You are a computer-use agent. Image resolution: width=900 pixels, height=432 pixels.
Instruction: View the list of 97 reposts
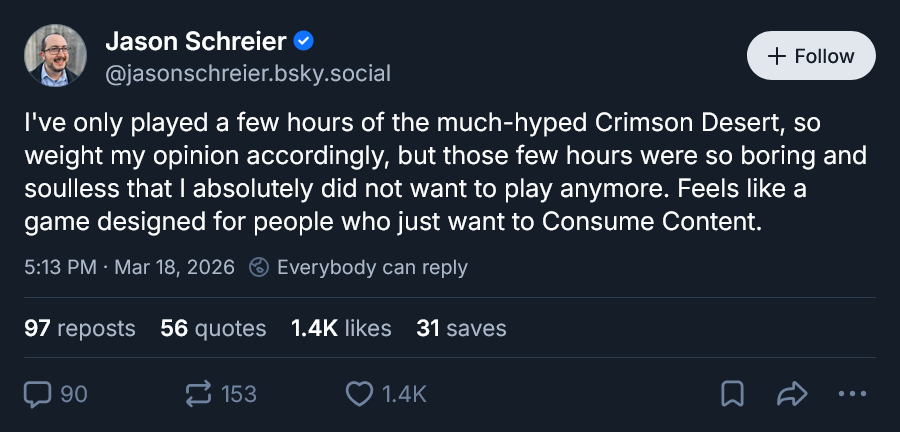80,328
